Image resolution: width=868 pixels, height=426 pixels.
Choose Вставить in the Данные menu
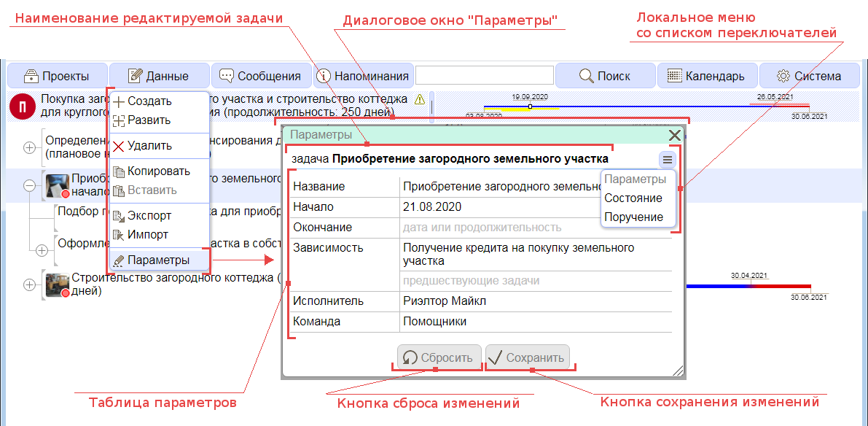[x=160, y=190]
